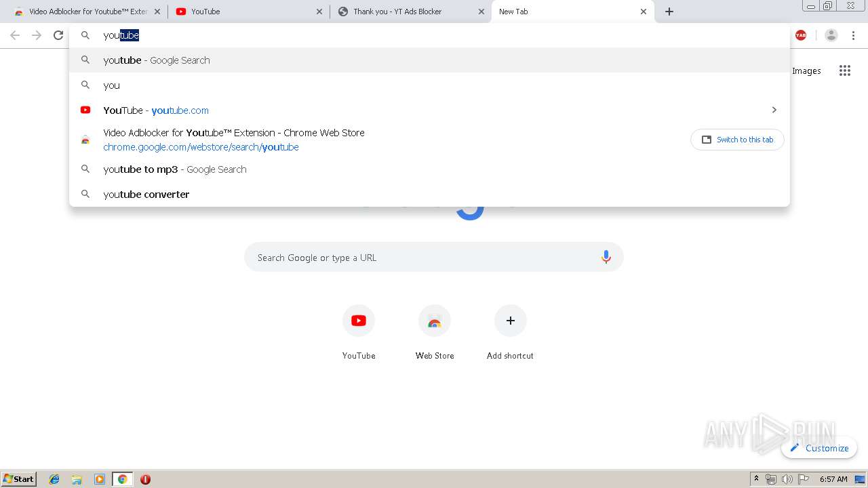Click the Customize button
The width and height of the screenshot is (868, 488).
(x=819, y=448)
